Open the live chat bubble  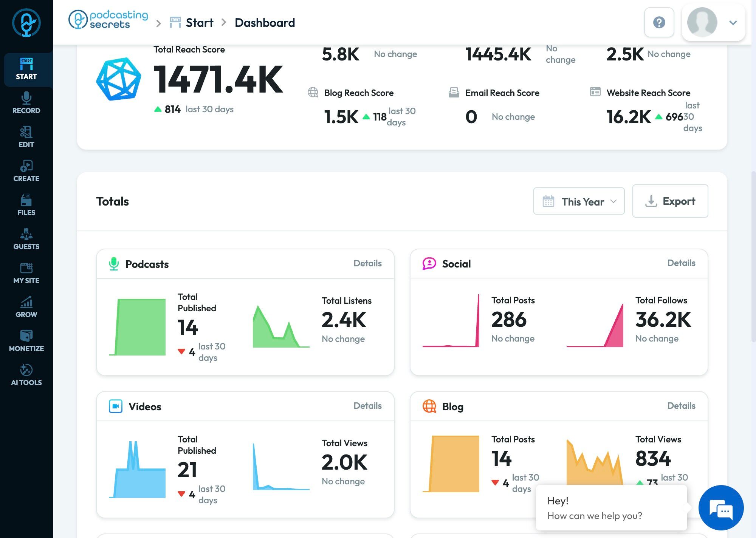[x=721, y=508]
